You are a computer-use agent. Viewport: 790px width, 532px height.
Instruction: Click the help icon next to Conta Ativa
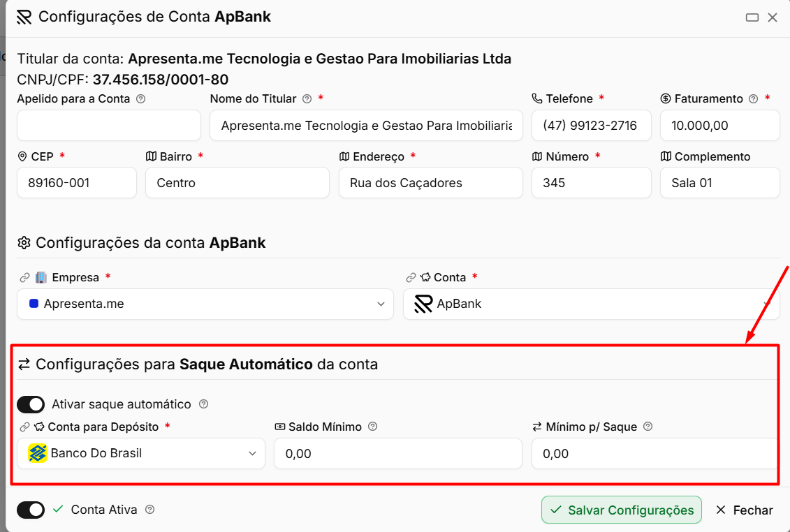pos(149,510)
